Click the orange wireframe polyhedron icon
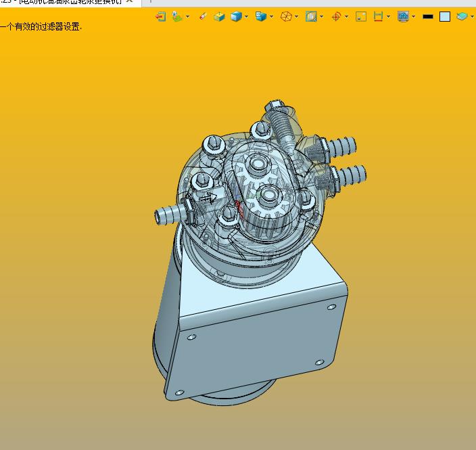Viewport: 476px width, 450px height. pos(286,16)
